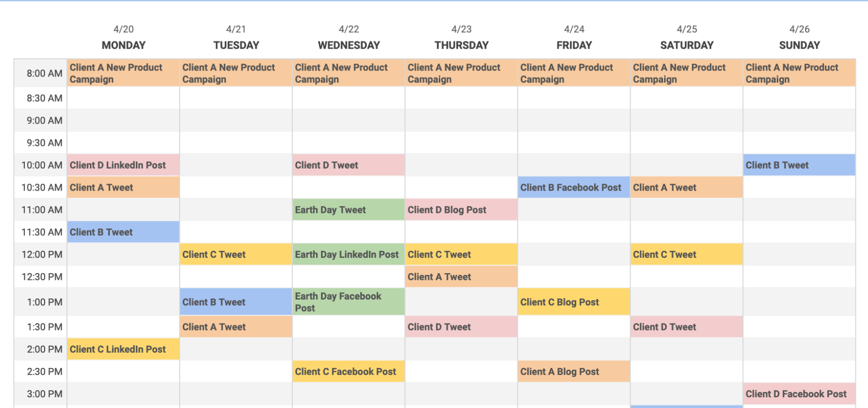Select the 11:30 AM time row label
The height and width of the screenshot is (408, 868).
pos(42,232)
